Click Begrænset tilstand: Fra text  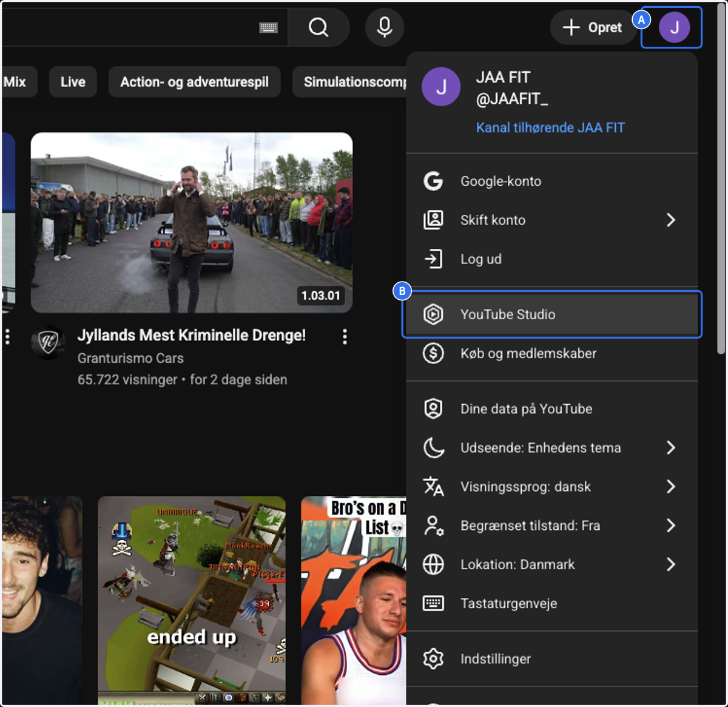[x=530, y=526]
